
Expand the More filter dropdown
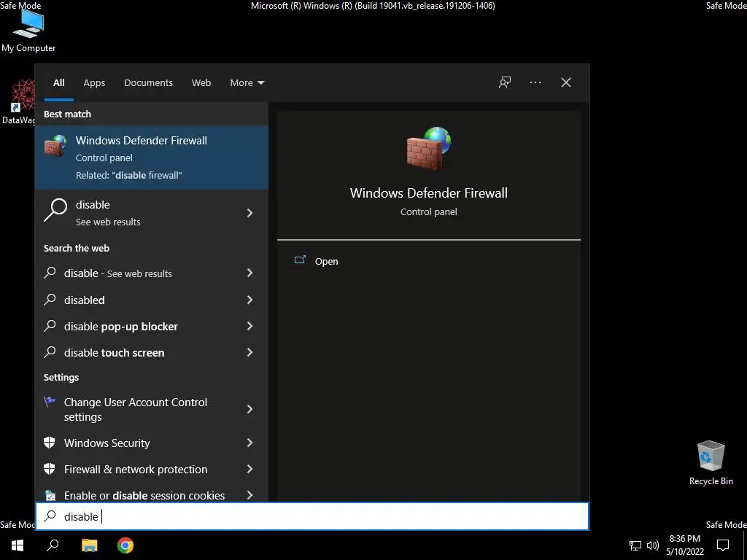247,83
